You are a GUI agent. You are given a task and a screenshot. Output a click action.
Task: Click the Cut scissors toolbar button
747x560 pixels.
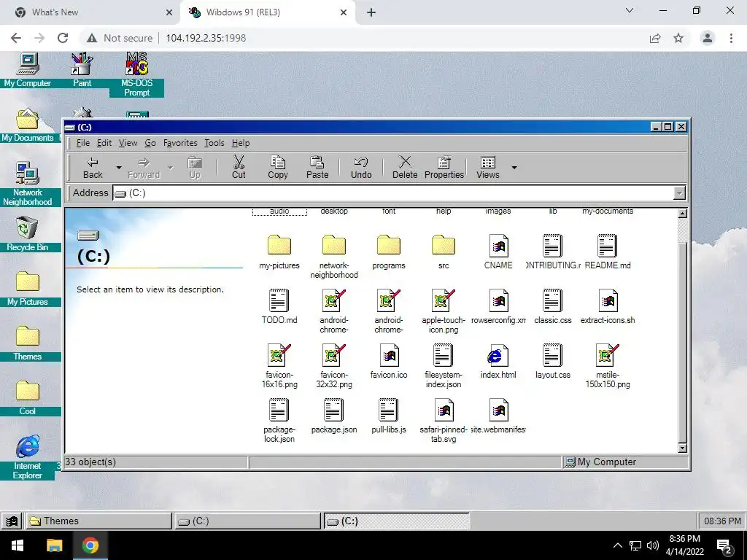239,168
